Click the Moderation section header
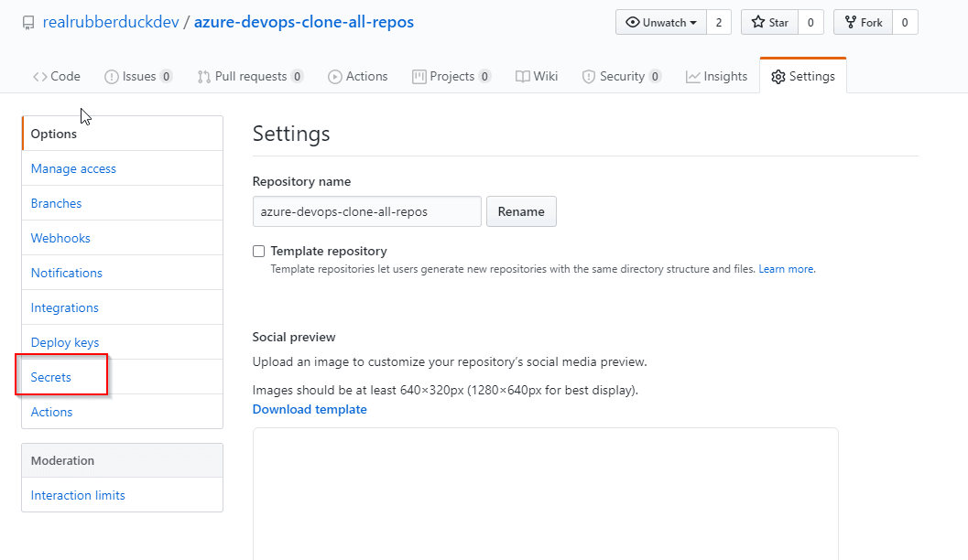 coord(122,460)
